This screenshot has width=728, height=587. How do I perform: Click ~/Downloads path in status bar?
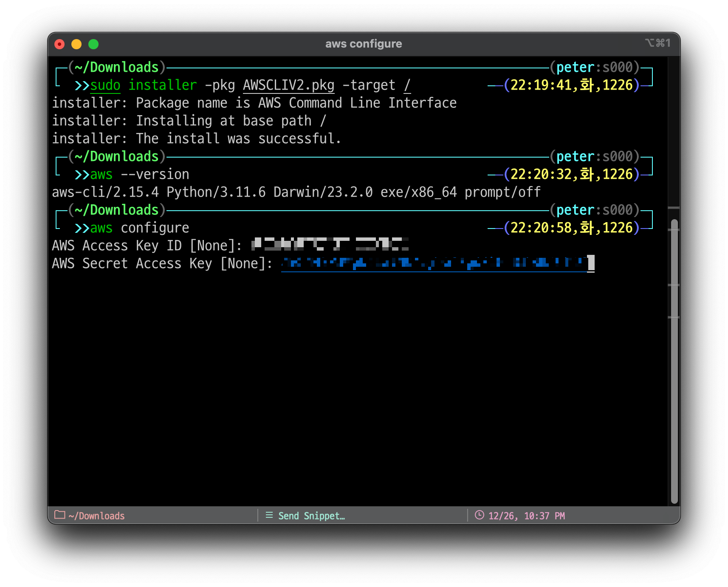(x=97, y=516)
